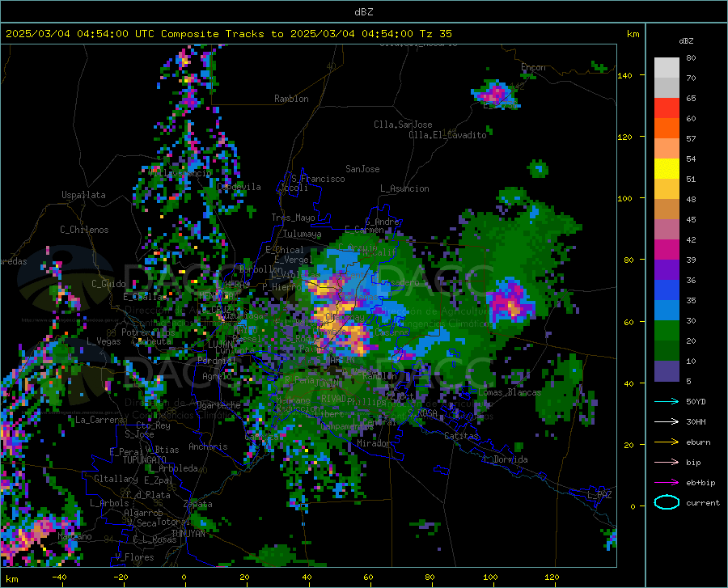The image size is (728, 588).
Task: Click the L_Vegas place label
Action: (x=104, y=341)
